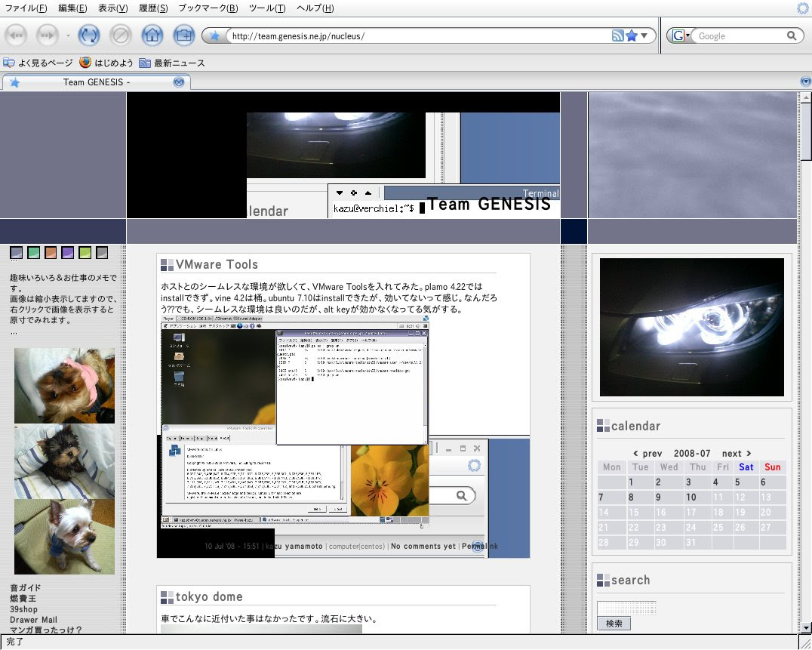
Task: Click the new tab folder icon in toolbar
Action: (x=184, y=35)
